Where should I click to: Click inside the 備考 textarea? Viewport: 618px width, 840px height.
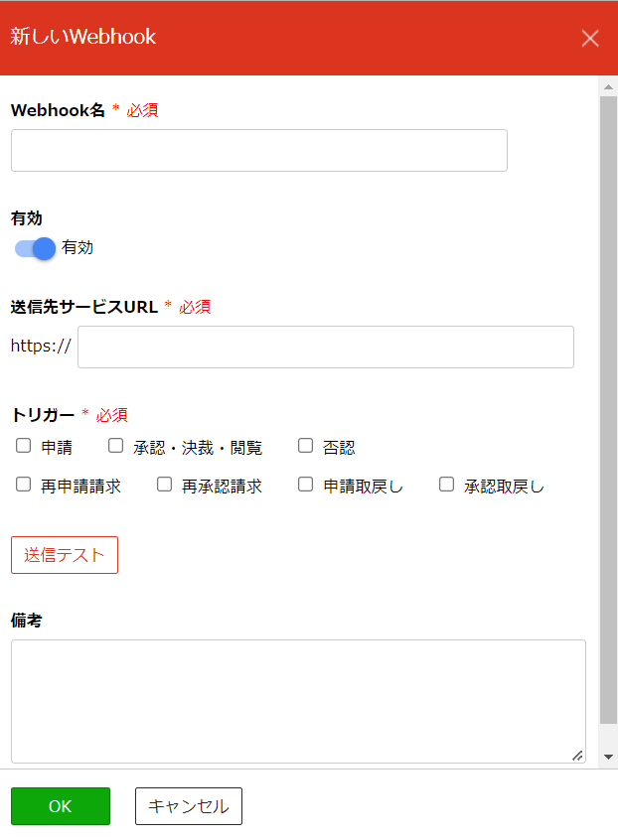(x=298, y=701)
